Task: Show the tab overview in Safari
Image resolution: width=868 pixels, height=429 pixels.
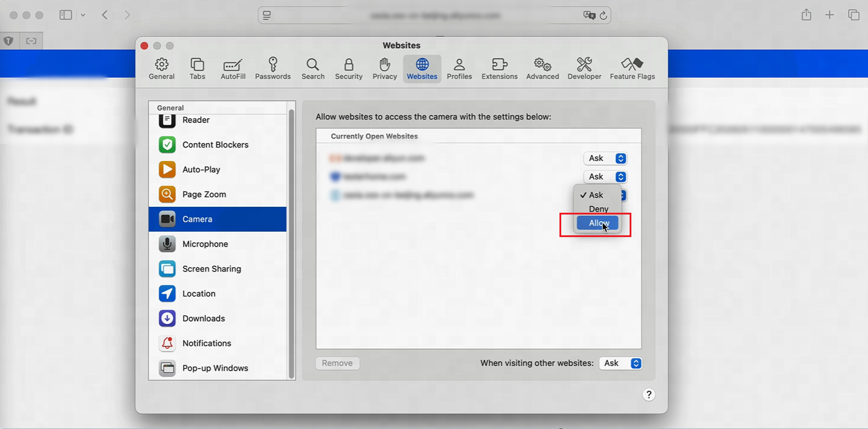Action: click(x=854, y=15)
